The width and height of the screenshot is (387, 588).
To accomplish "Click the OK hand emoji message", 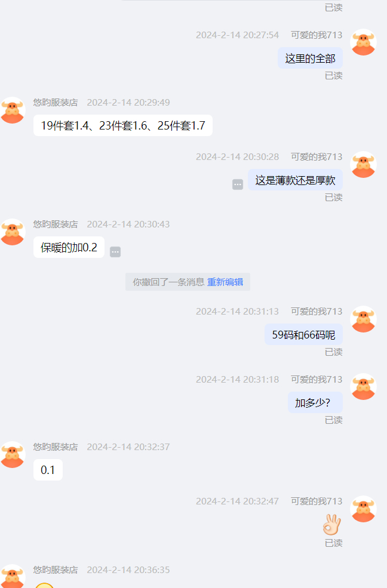I will coord(332,524).
